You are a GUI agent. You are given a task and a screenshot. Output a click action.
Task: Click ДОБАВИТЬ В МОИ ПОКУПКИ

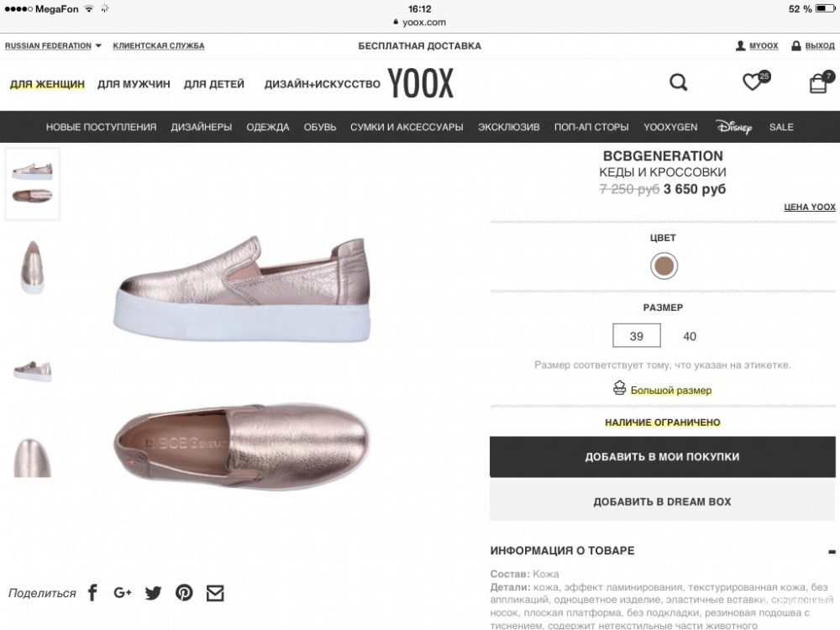click(x=661, y=456)
